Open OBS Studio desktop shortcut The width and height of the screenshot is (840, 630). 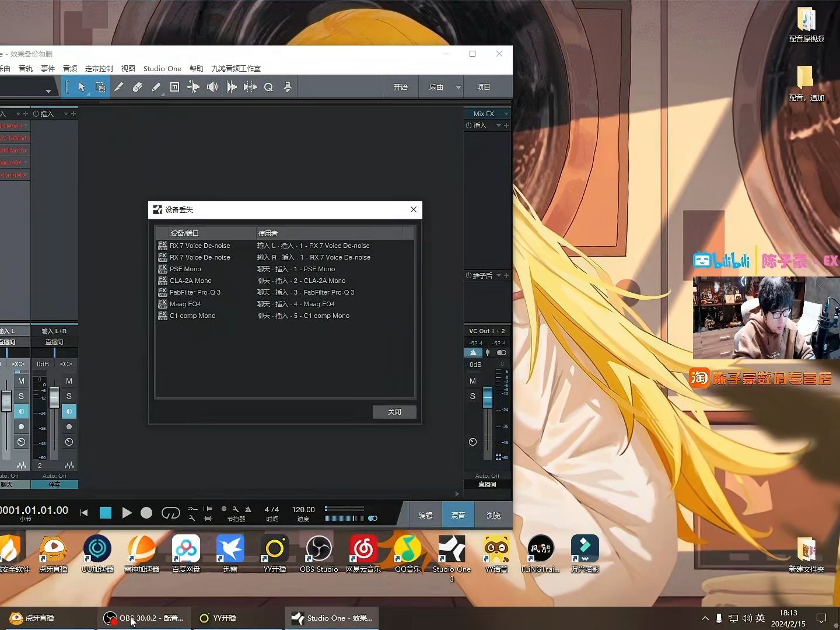click(319, 554)
